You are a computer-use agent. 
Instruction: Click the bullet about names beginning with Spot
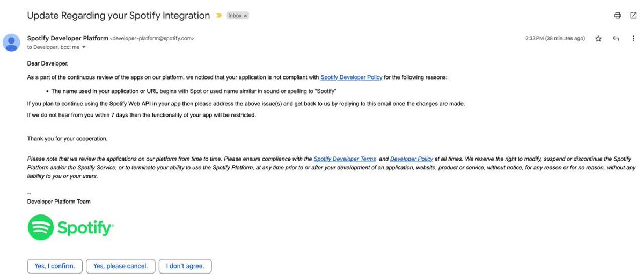pos(194,91)
